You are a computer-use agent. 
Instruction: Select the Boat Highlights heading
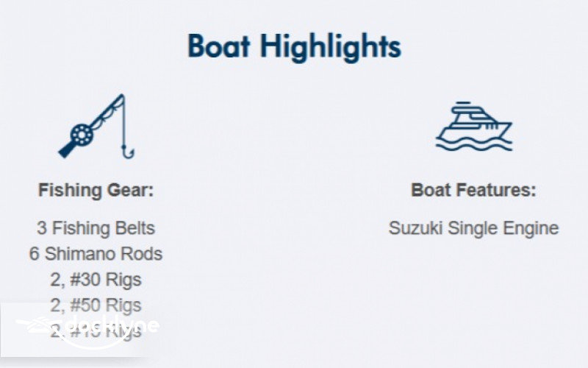(294, 46)
